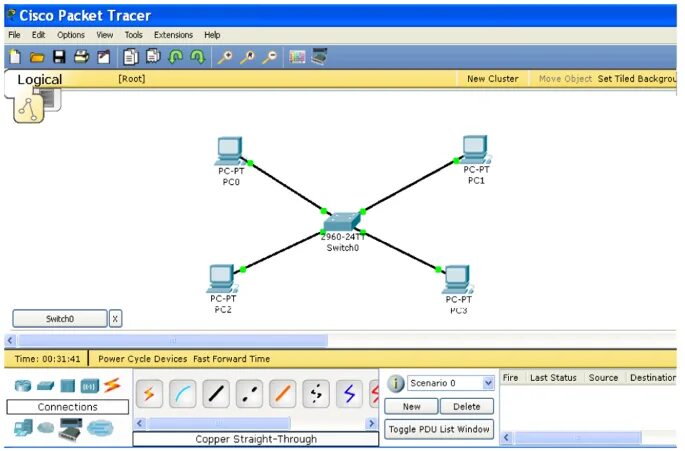The image size is (685, 451).
Task: Show scenario info with the i icon
Action: (x=395, y=383)
